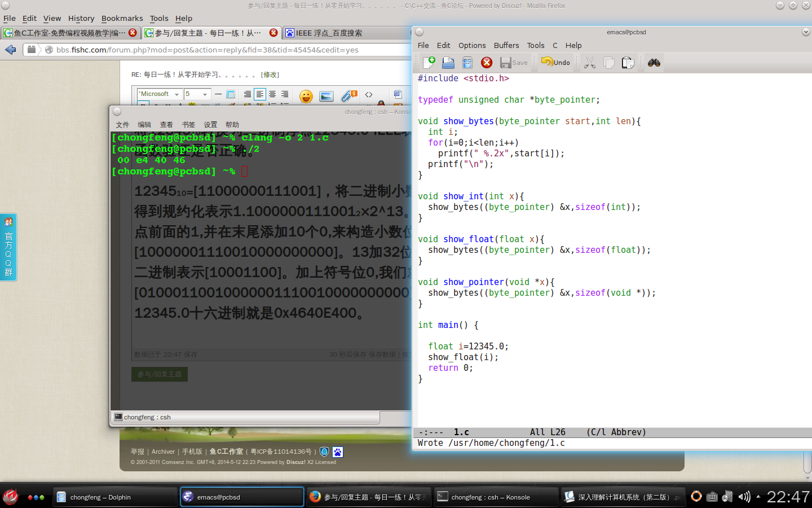The image size is (812, 508).
Task: Open the PC-BSD launcher icon in taskbar
Action: coord(10,497)
